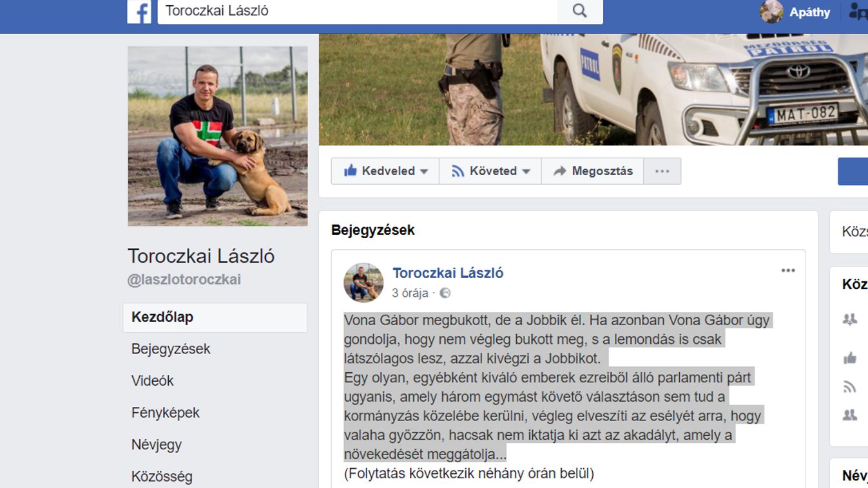
Task: Click the search magnifier button
Action: (580, 11)
